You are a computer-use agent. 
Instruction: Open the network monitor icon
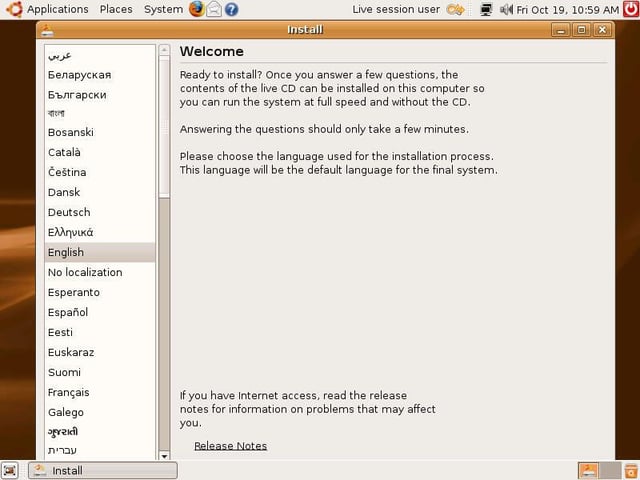(x=486, y=9)
